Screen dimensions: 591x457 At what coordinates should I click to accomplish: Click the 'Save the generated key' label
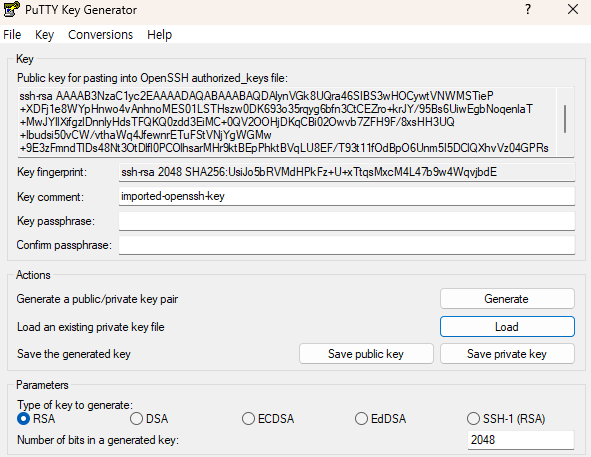click(x=74, y=354)
